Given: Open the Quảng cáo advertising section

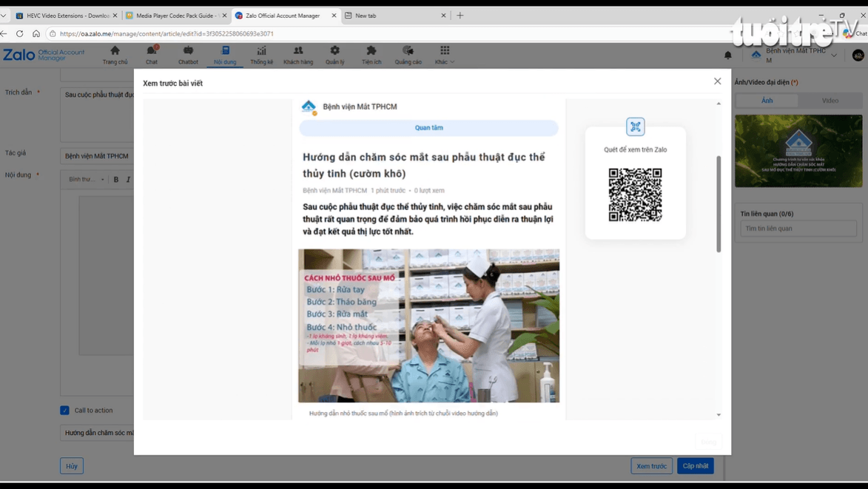Looking at the screenshot, I should click(407, 53).
